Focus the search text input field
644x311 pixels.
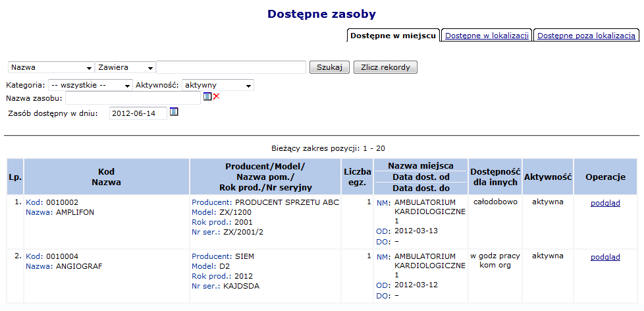tap(231, 67)
